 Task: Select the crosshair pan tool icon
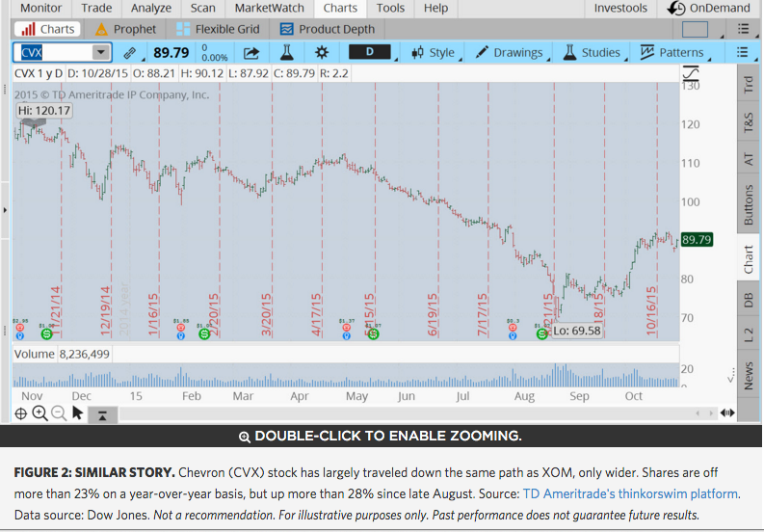pyautogui.click(x=21, y=414)
